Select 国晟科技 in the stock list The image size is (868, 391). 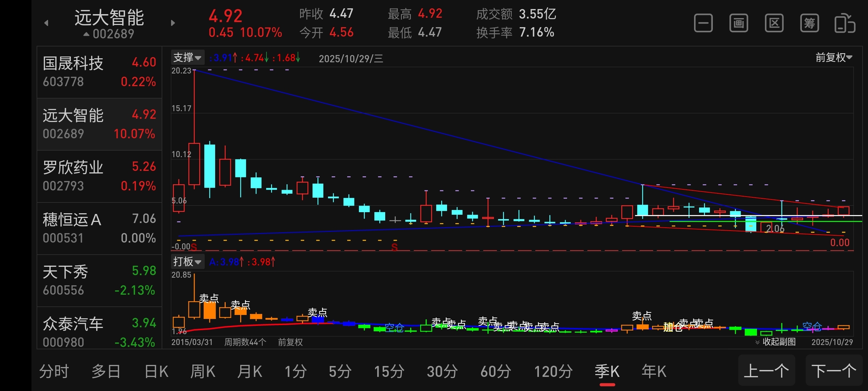click(x=99, y=72)
